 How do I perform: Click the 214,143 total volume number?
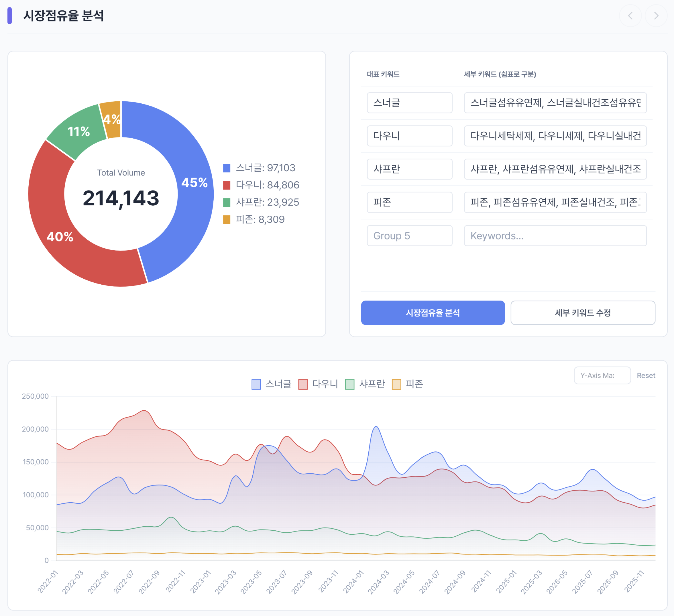tap(121, 198)
